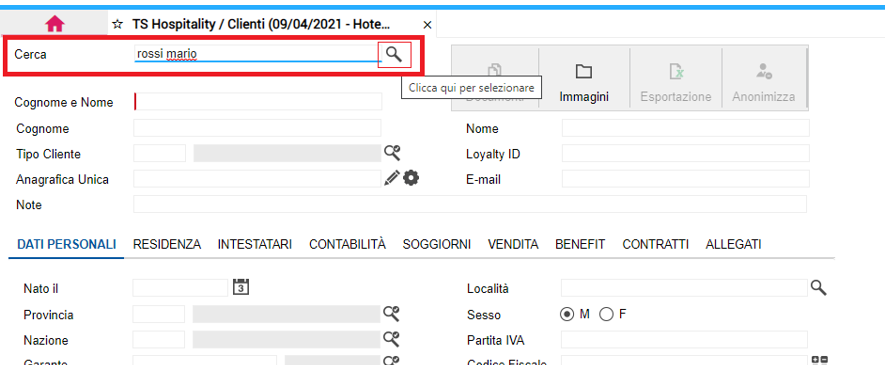This screenshot has height=375, width=888.
Task: Click the pink Home icon tab
Action: (56, 24)
